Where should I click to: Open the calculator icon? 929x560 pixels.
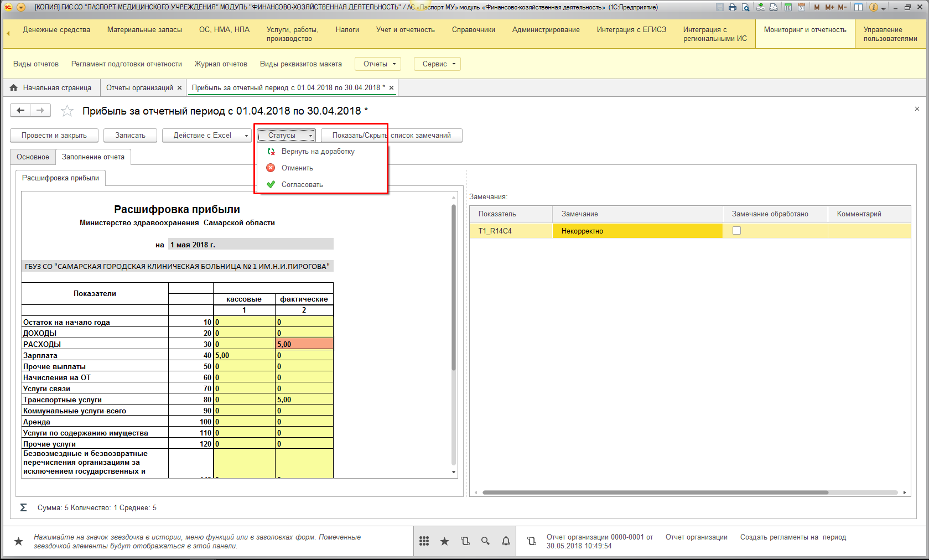(788, 7)
